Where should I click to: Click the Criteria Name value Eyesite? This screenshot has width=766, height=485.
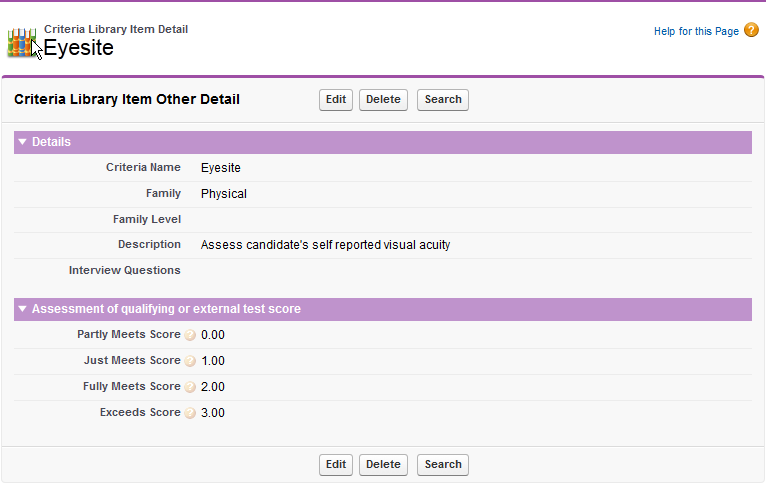click(220, 168)
